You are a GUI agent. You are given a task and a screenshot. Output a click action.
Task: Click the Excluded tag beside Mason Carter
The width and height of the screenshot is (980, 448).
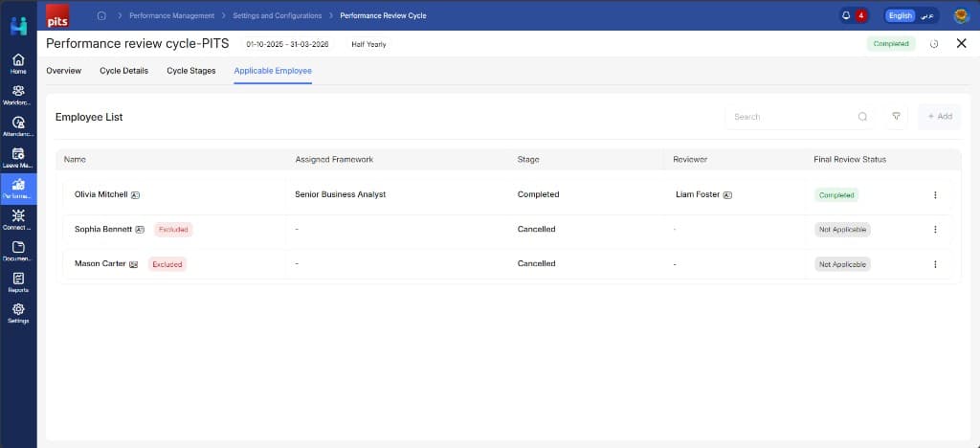pyautogui.click(x=167, y=264)
